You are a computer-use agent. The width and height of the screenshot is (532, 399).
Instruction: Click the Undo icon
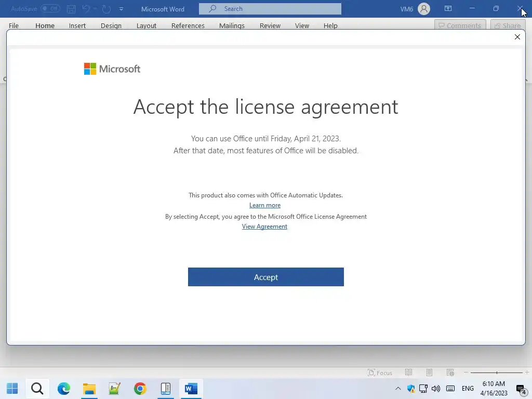coord(86,9)
